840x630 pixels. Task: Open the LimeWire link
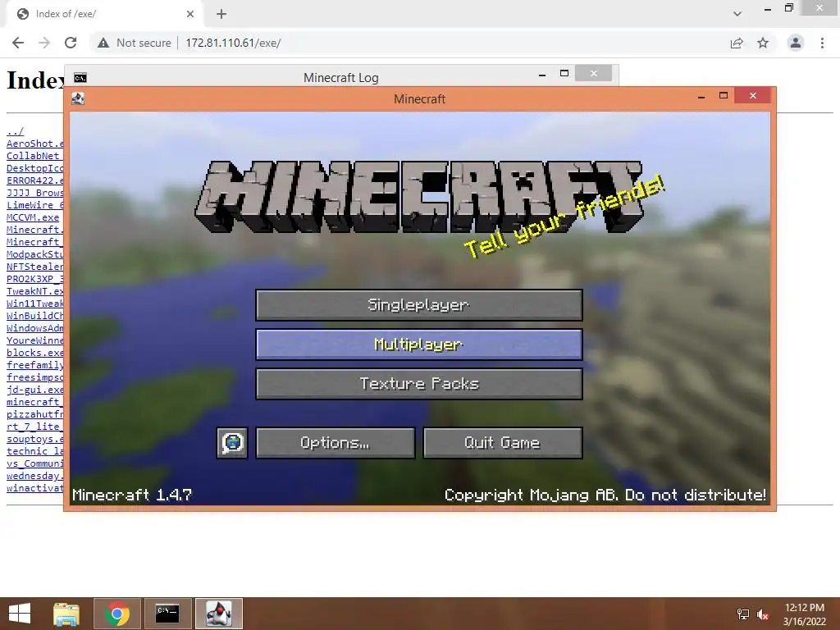(34, 205)
